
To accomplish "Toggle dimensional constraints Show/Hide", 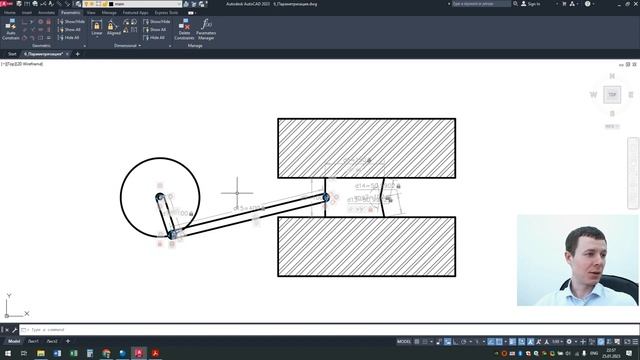I will (157, 21).
